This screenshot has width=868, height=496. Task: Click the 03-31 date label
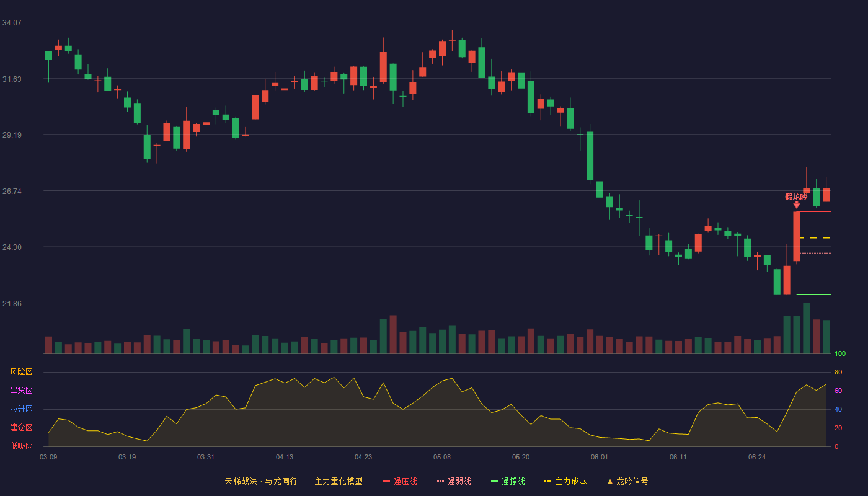pos(206,457)
